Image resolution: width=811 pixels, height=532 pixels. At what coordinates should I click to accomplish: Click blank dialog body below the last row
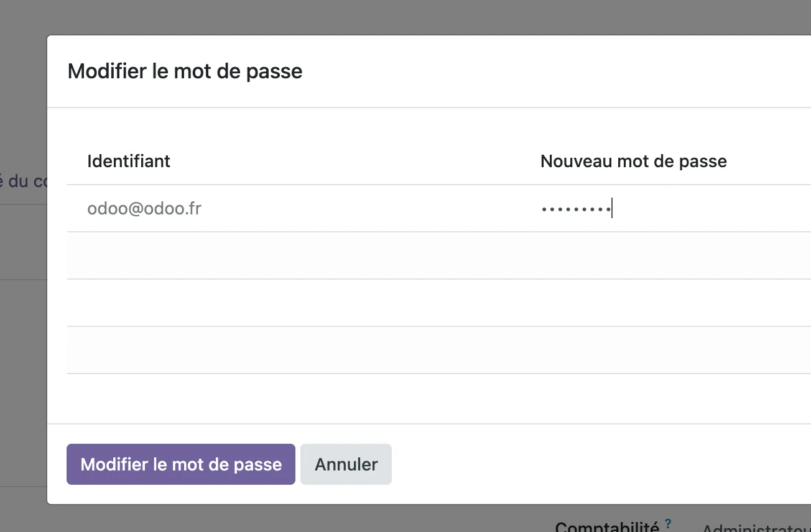pos(439,398)
